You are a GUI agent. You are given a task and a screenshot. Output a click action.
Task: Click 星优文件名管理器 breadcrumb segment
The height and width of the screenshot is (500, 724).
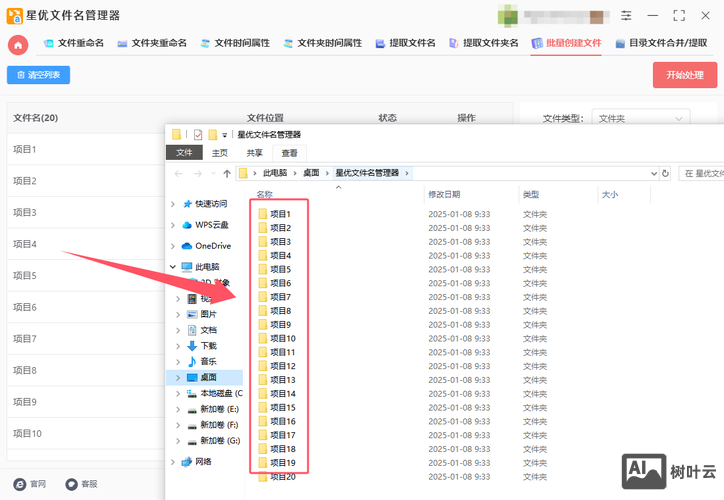tap(367, 173)
